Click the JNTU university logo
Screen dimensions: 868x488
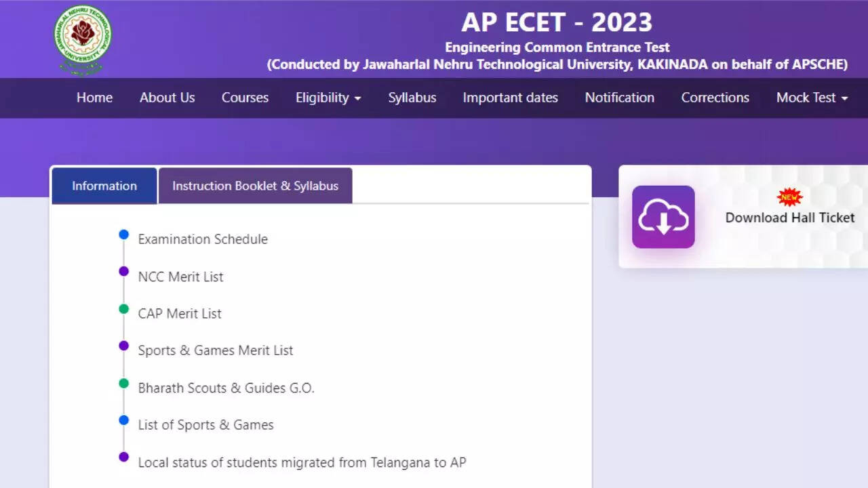[x=83, y=39]
